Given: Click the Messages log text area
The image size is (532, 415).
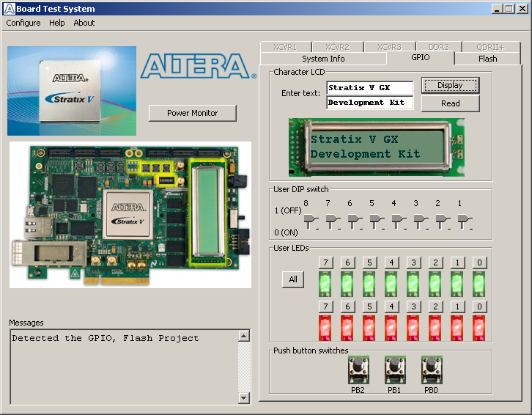Looking at the screenshot, I should tap(124, 367).
